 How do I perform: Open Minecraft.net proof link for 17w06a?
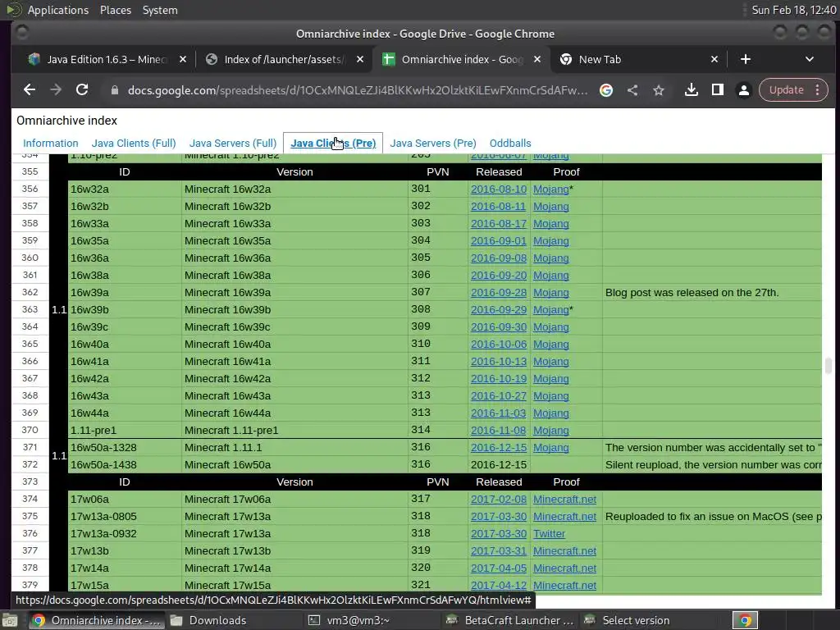(x=564, y=500)
